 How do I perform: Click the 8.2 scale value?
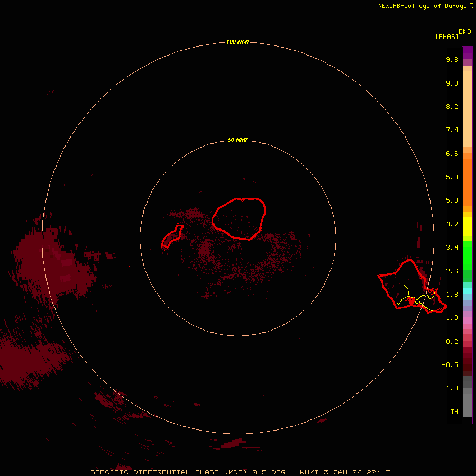point(452,106)
